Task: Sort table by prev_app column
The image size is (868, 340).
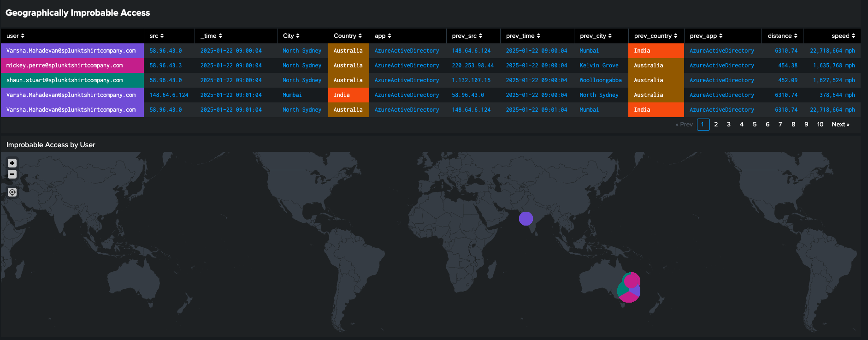Action: click(706, 36)
